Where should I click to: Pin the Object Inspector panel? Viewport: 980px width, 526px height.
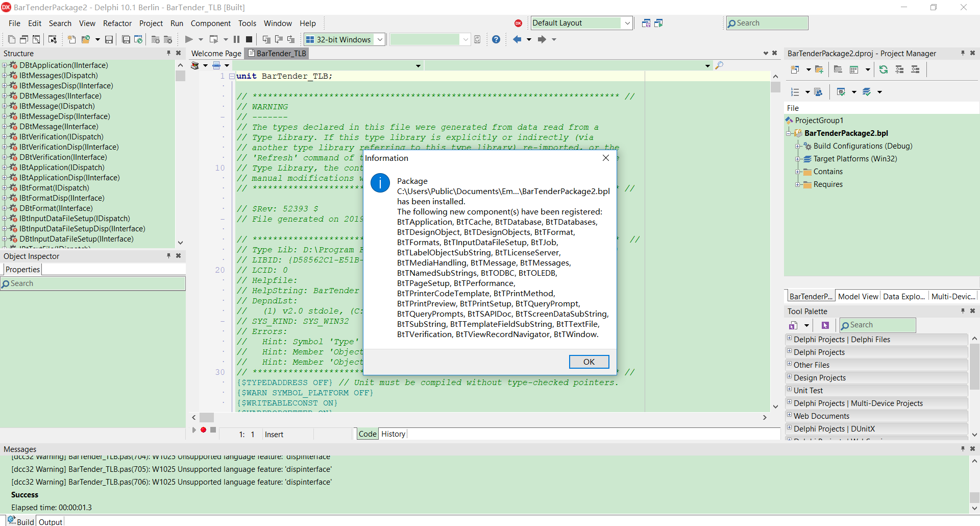click(168, 256)
